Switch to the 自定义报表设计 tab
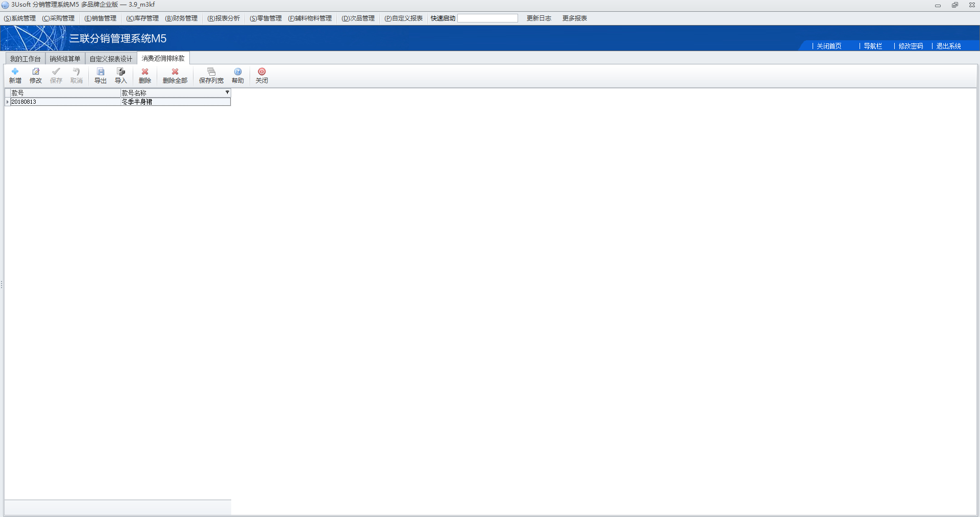Image resolution: width=980 pixels, height=517 pixels. click(x=111, y=59)
